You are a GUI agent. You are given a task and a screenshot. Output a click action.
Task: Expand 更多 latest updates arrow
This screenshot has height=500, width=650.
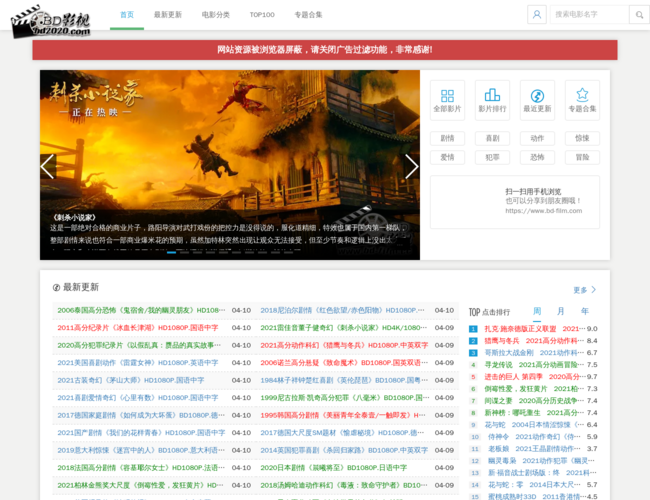coord(585,290)
